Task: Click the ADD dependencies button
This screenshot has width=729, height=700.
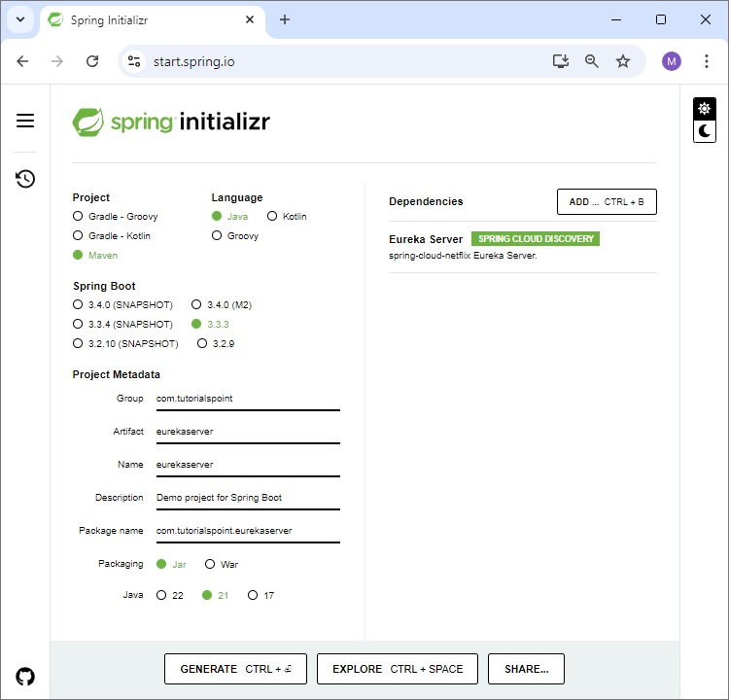Action: click(x=607, y=202)
